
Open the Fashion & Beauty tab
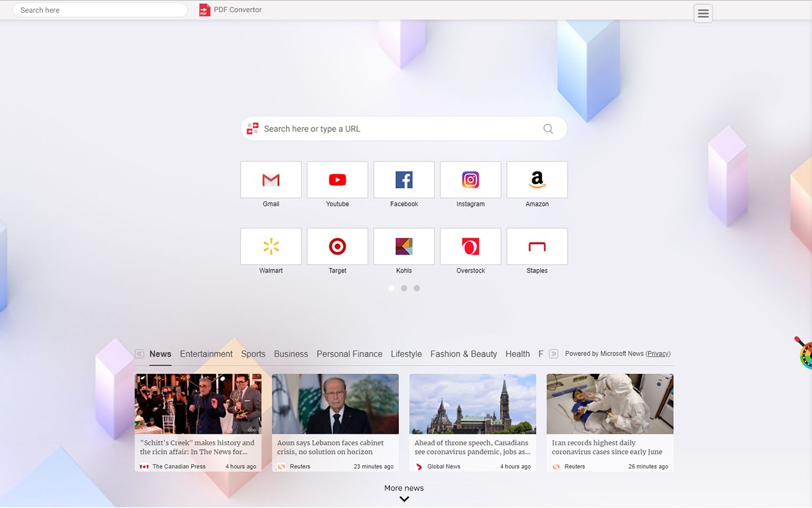(x=464, y=354)
